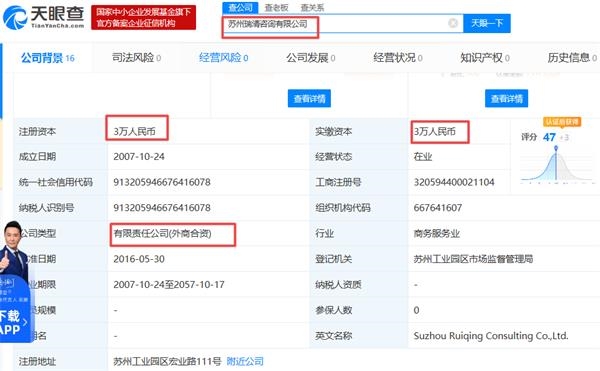Image resolution: width=600 pixels, height=371 pixels.
Task: Click the Tianyancha logo icon
Action: [x=15, y=17]
